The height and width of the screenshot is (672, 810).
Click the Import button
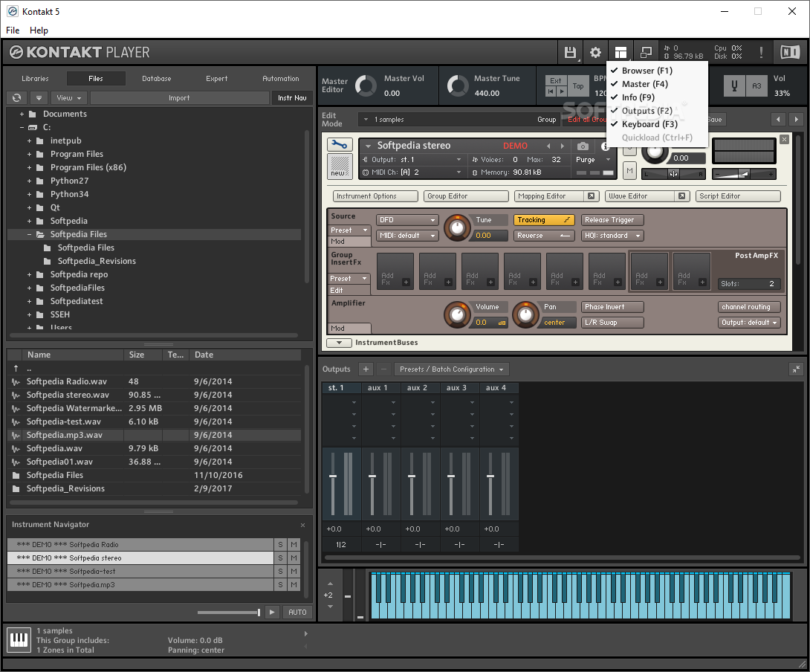tap(179, 97)
